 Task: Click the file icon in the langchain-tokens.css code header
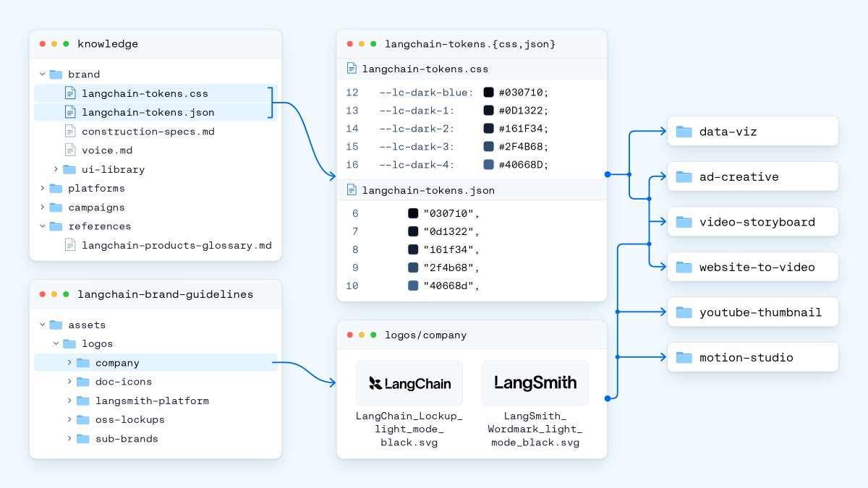point(352,69)
